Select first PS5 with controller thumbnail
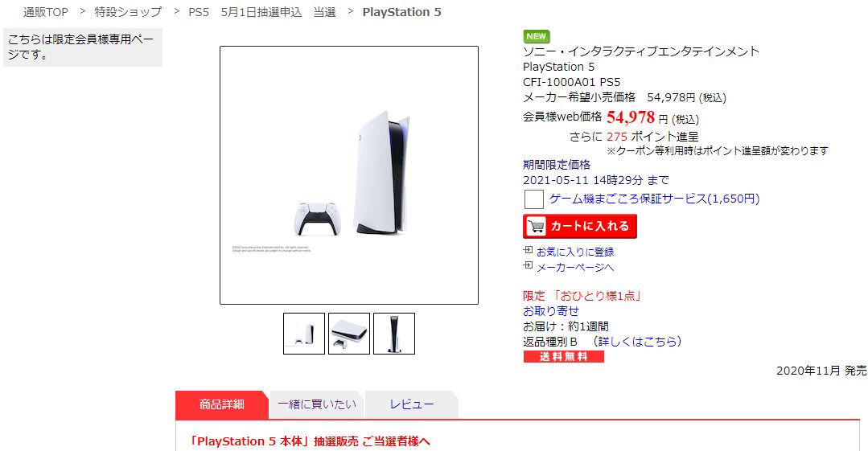The height and width of the screenshot is (451, 868). pos(304,334)
